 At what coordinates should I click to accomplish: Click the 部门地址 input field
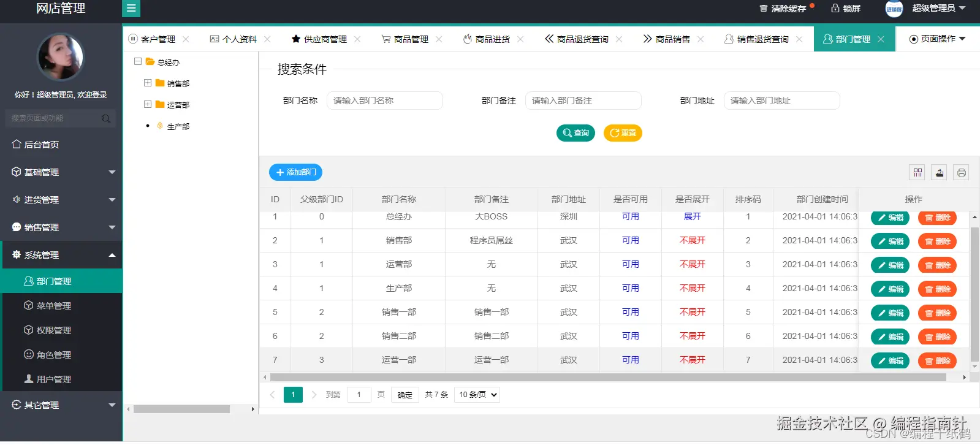pos(782,101)
